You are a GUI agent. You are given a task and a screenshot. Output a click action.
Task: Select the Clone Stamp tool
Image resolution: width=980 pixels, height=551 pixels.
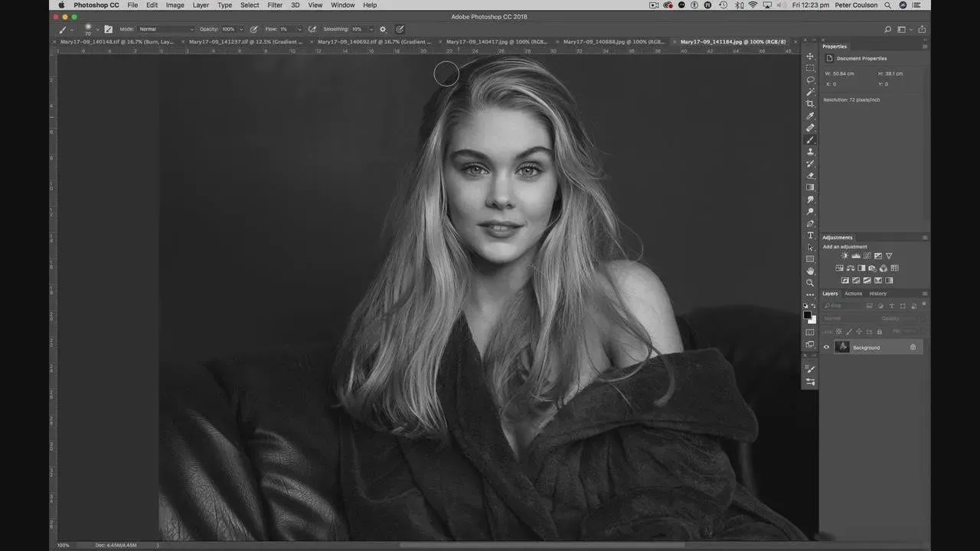tap(810, 152)
